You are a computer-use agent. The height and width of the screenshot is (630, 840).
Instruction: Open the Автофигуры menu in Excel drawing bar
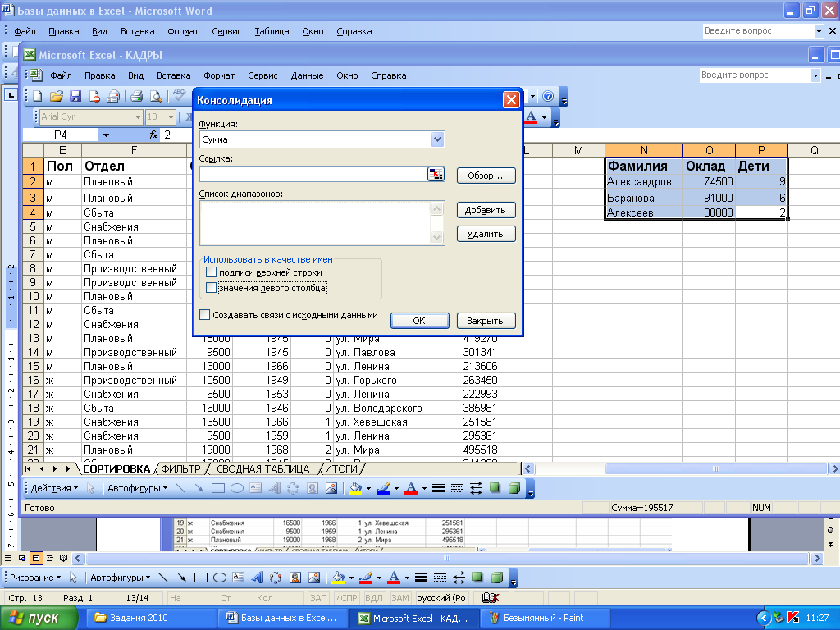click(x=136, y=488)
